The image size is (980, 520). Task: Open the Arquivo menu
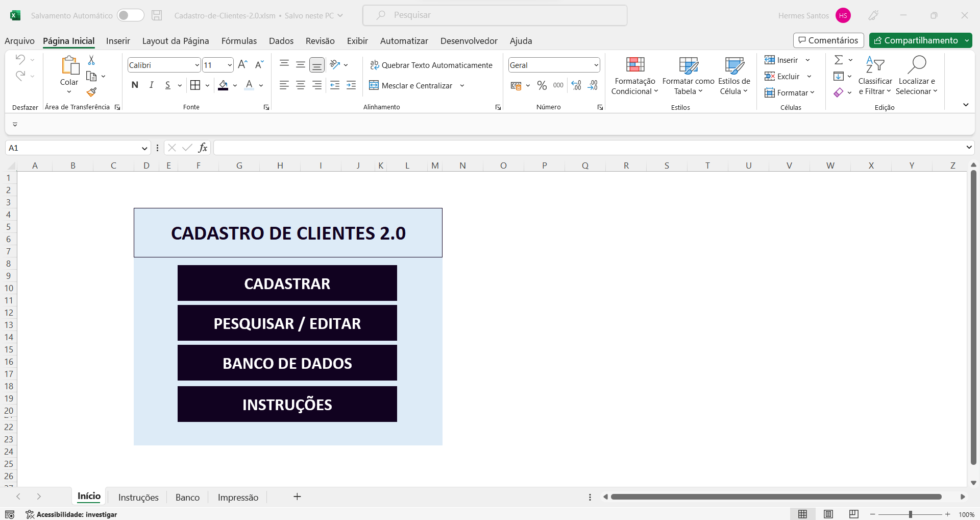tap(19, 41)
